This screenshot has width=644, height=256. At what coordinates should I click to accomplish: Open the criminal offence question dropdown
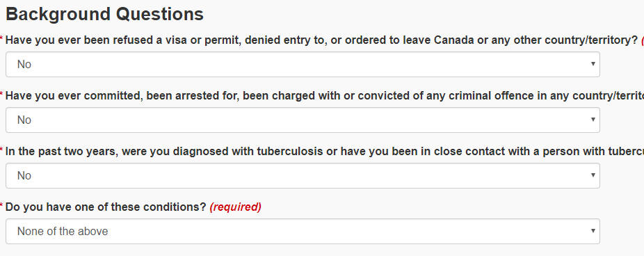(303, 120)
